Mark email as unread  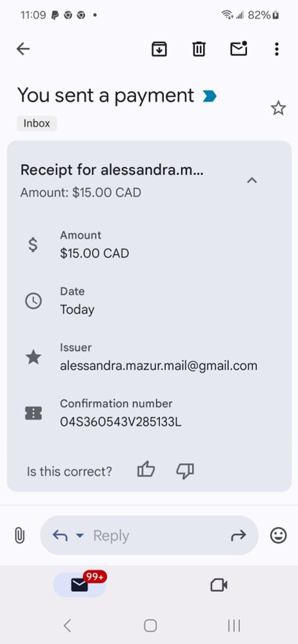(239, 49)
